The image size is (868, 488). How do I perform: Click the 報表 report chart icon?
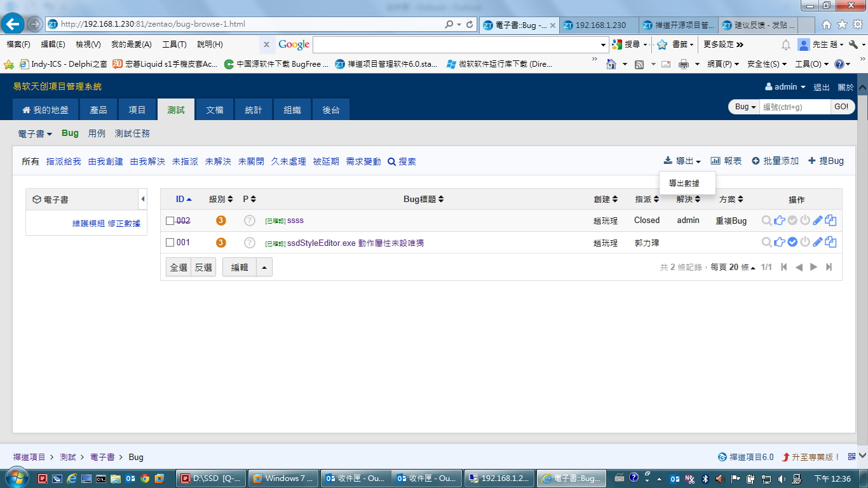tap(715, 161)
